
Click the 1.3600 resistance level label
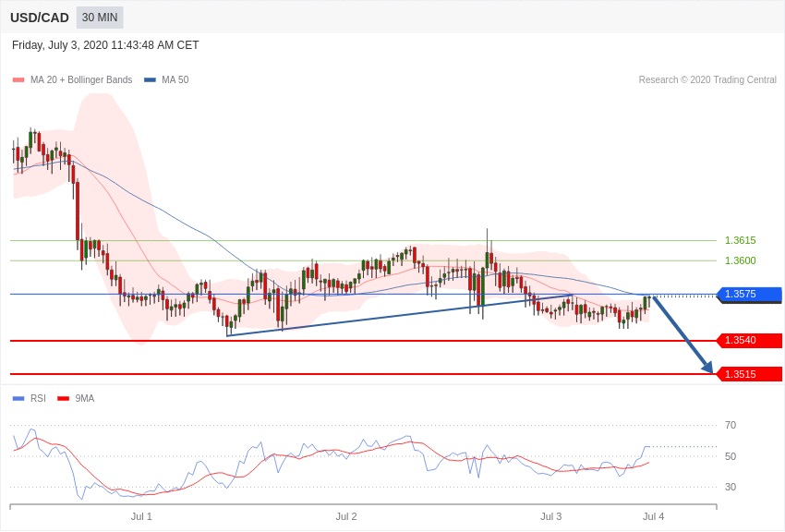point(740,260)
